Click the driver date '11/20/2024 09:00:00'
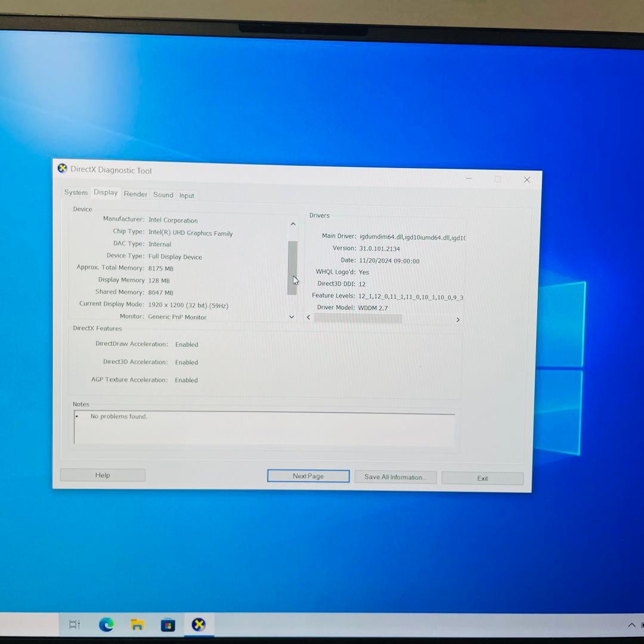644x644 pixels. coord(389,261)
